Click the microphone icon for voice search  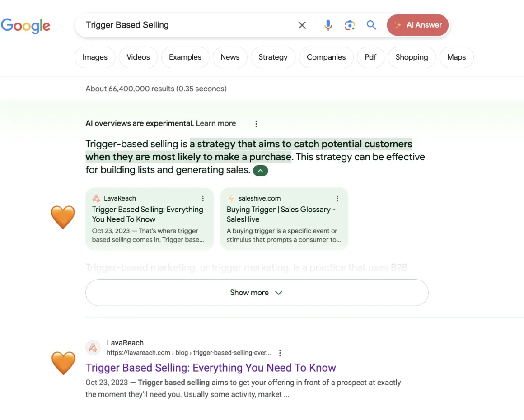(328, 25)
